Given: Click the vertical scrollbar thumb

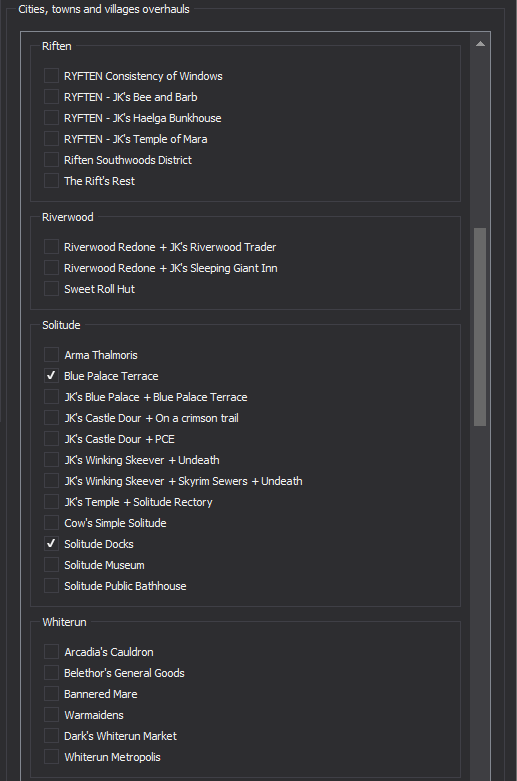Looking at the screenshot, I should click(x=480, y=327).
